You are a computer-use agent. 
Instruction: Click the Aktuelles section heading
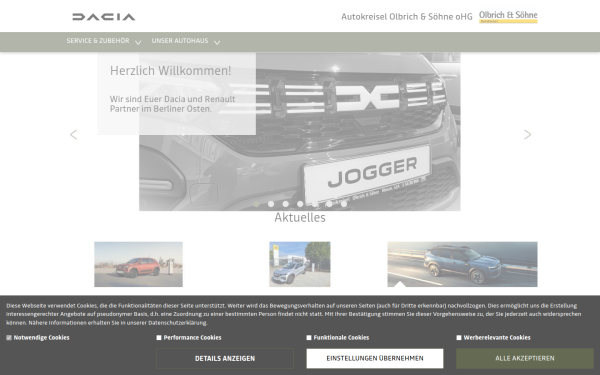coord(300,217)
